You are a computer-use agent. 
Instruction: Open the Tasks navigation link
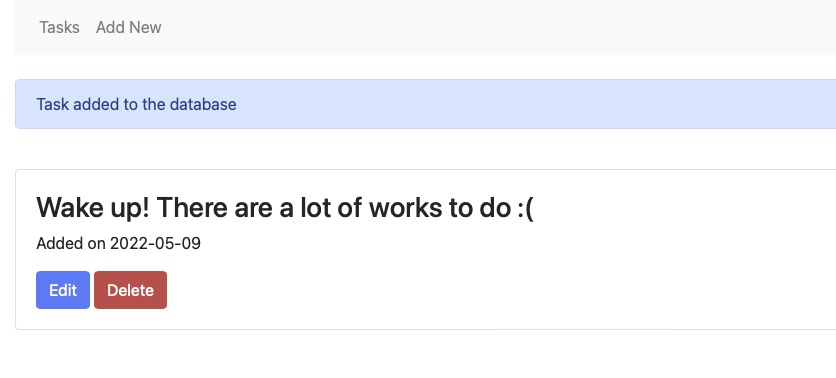59,27
